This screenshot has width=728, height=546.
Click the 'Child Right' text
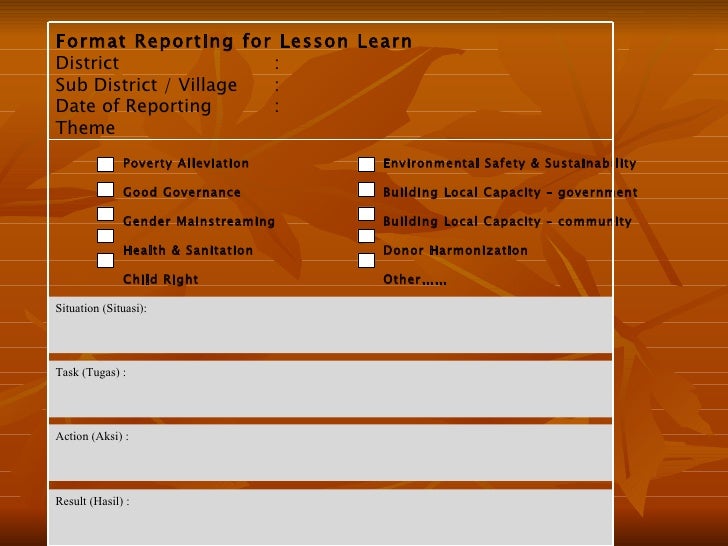pyautogui.click(x=160, y=279)
